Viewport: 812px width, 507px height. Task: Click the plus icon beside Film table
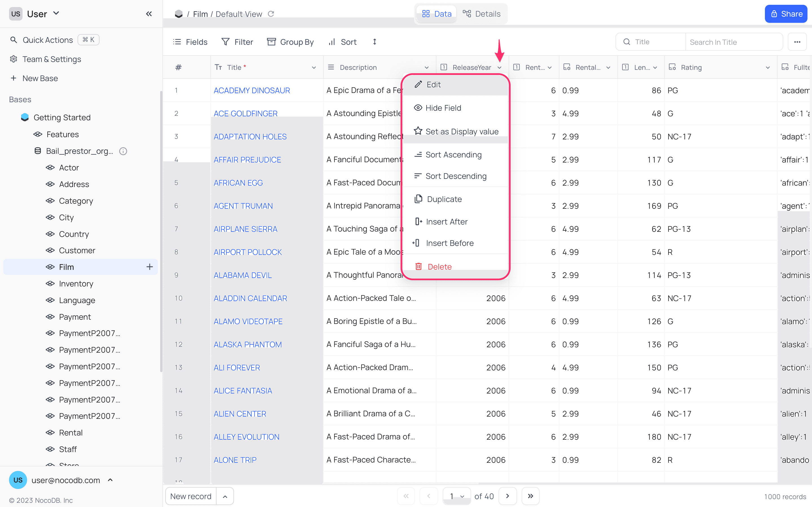(150, 267)
